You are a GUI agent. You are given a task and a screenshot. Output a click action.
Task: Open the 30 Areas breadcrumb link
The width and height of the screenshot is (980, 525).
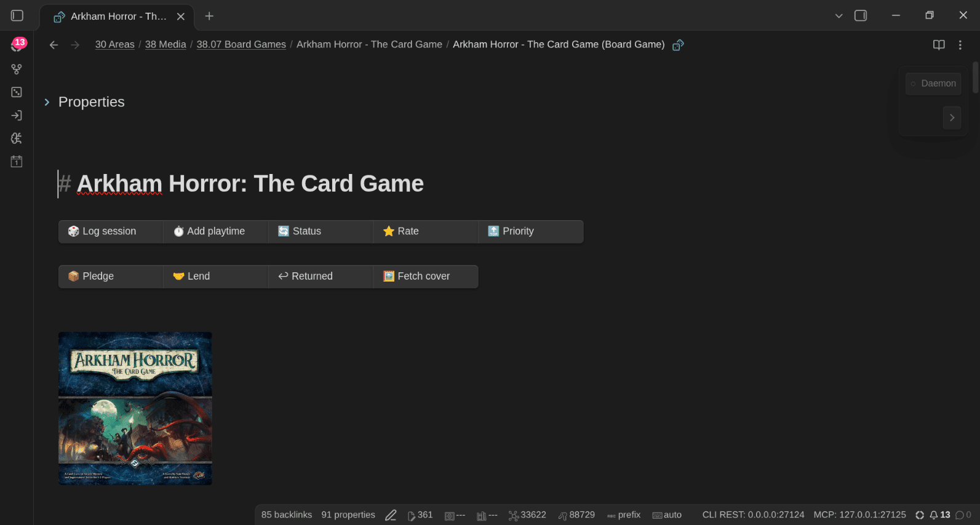tap(115, 44)
